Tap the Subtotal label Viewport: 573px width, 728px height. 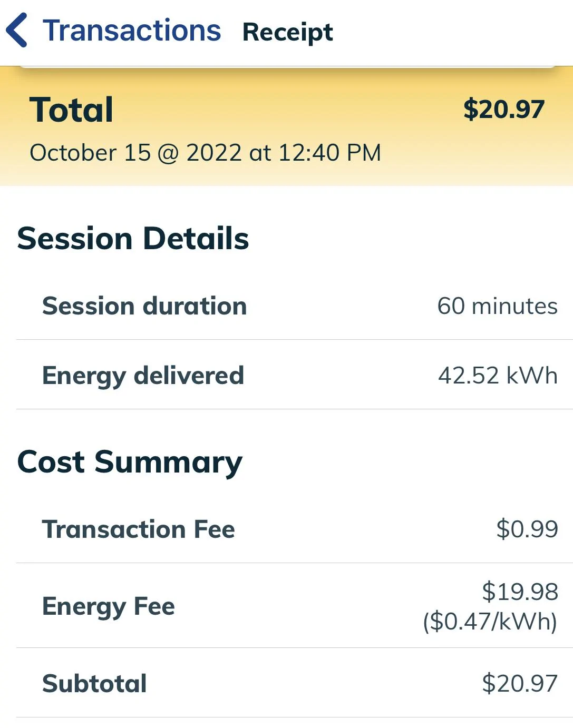[x=94, y=683]
